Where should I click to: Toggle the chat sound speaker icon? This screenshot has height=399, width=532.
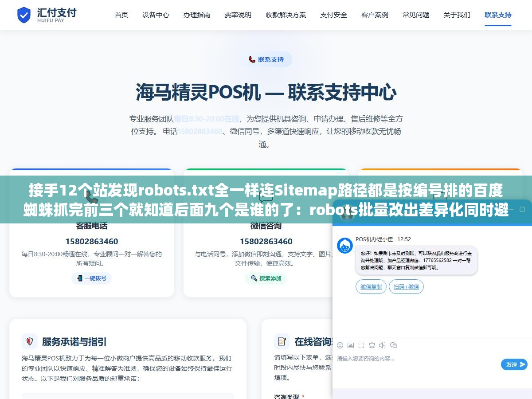click(382, 345)
